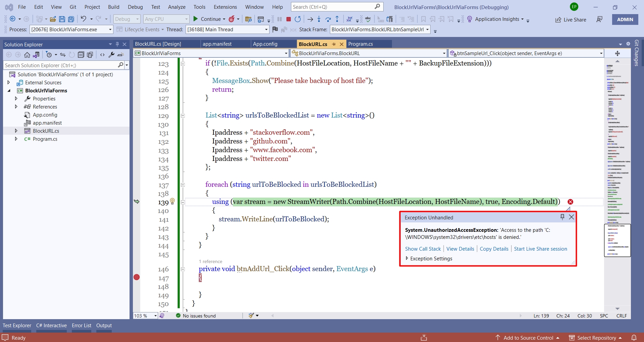Click the red exception error icon on line 139
Screen dimensions: 644x342
(570, 202)
